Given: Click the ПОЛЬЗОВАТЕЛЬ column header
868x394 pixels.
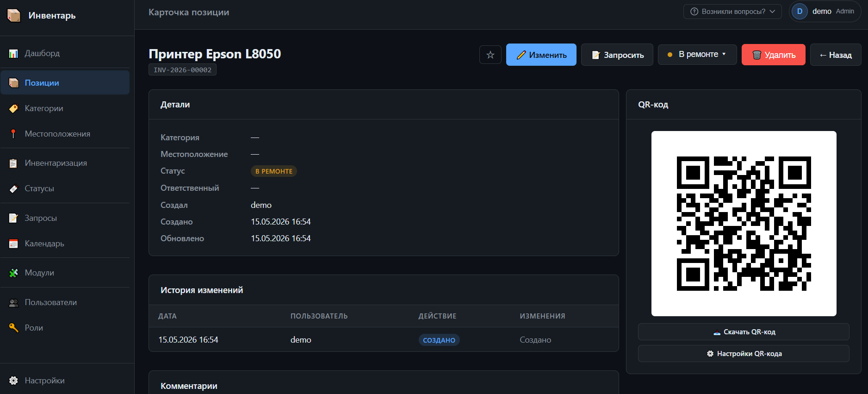Looking at the screenshot, I should (x=319, y=316).
